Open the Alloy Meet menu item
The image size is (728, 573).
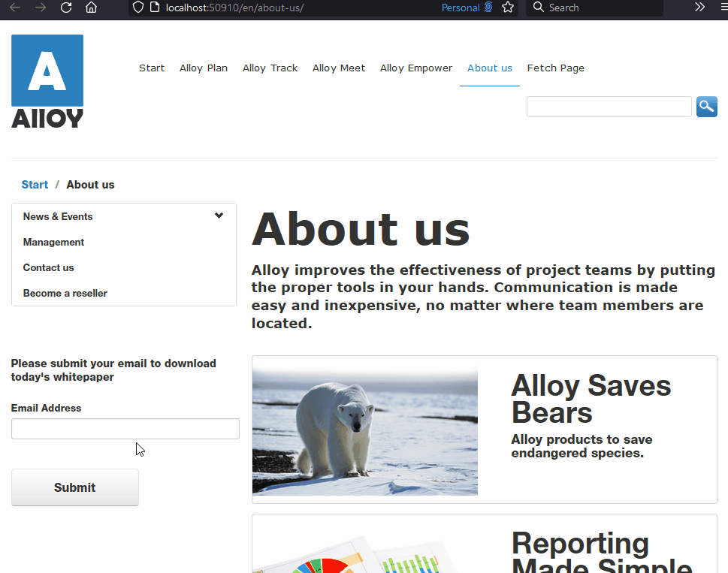[339, 68]
